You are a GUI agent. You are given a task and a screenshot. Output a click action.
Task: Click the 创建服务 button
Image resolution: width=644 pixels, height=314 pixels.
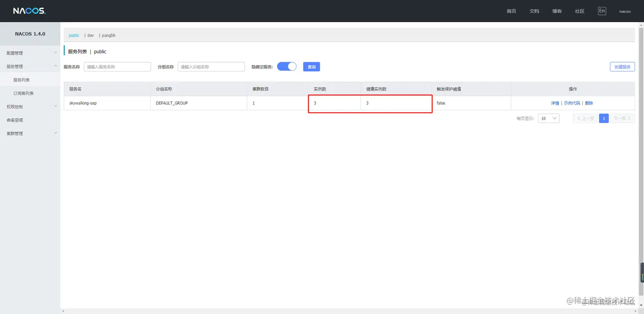pos(622,67)
